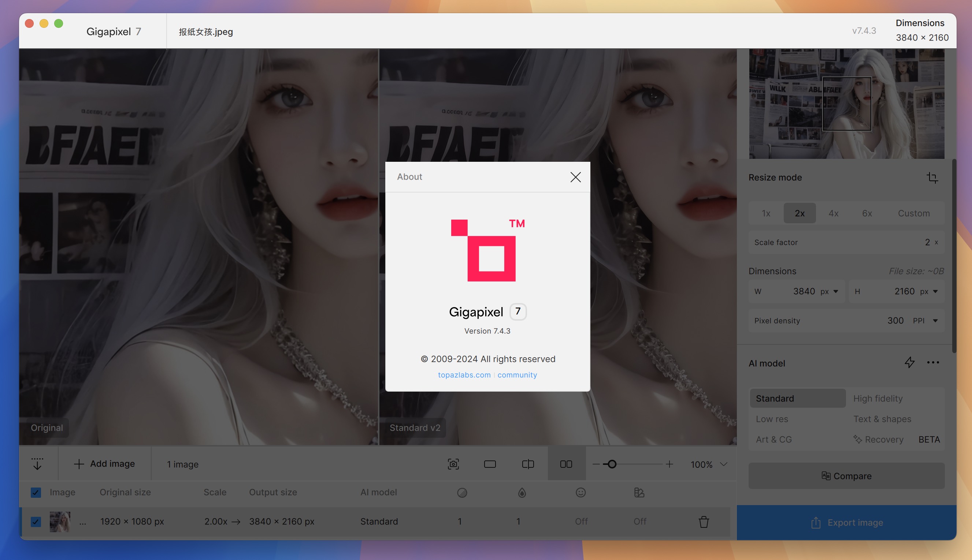The width and height of the screenshot is (972, 560).
Task: Select the High fidelity AI model tab
Action: point(878,399)
